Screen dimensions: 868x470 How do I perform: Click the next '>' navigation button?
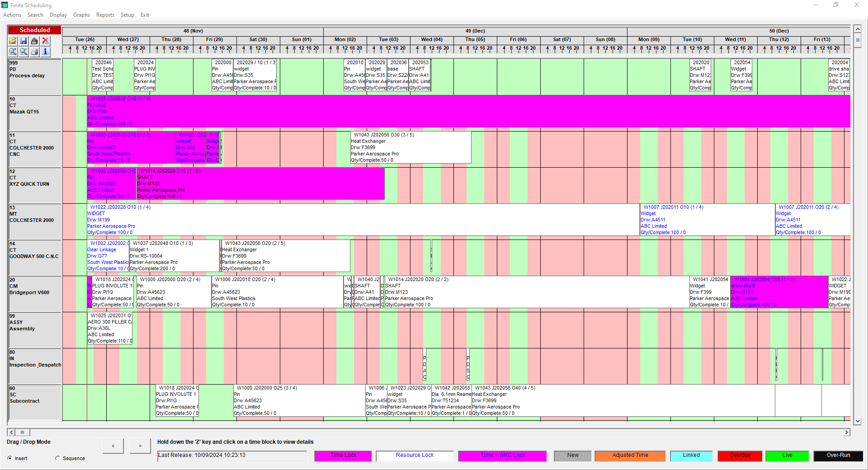(140, 446)
